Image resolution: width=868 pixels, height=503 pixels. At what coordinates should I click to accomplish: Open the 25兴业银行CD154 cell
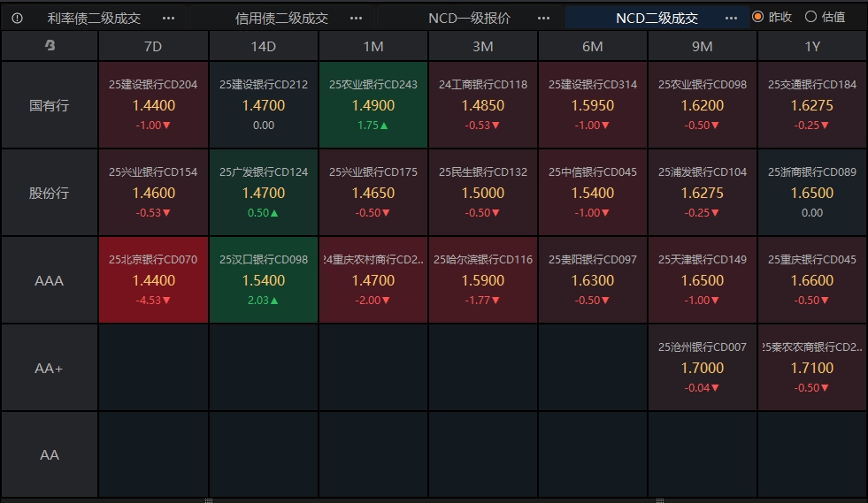[153, 193]
